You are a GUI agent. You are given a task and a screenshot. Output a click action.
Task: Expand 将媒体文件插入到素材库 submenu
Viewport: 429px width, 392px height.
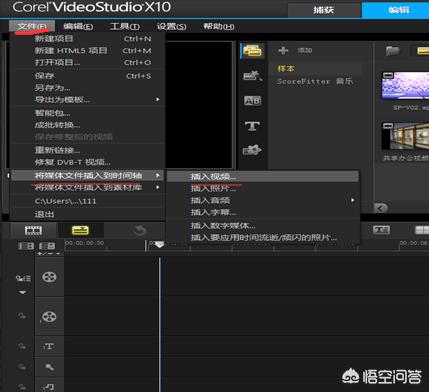tap(88, 188)
